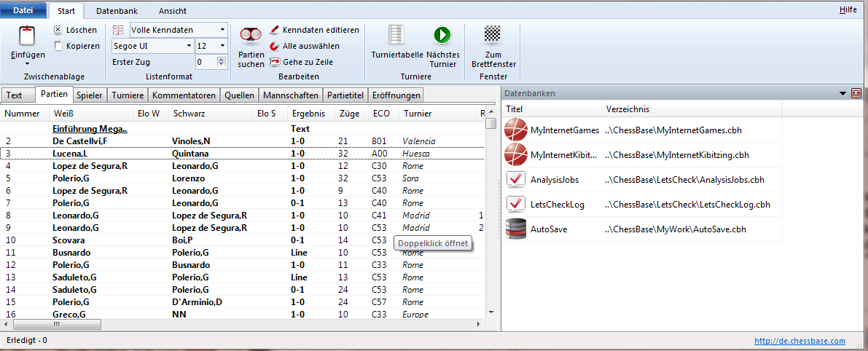Open the Datenbank ribbon tab
This screenshot has height=351, width=868.
[x=117, y=11]
